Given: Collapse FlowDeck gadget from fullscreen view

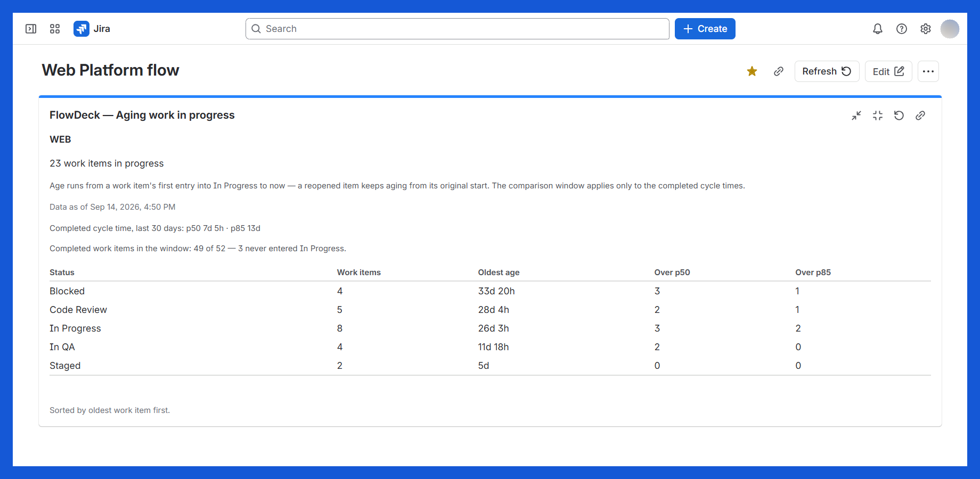Looking at the screenshot, I should [x=878, y=115].
